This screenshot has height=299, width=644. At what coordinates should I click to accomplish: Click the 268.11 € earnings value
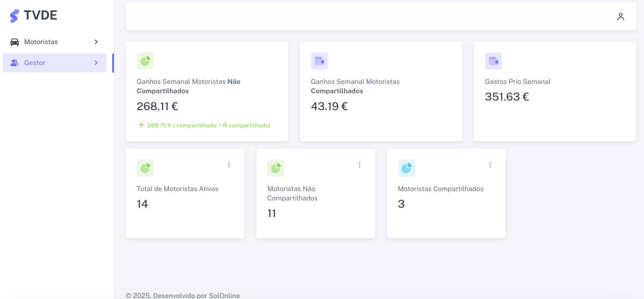point(157,106)
